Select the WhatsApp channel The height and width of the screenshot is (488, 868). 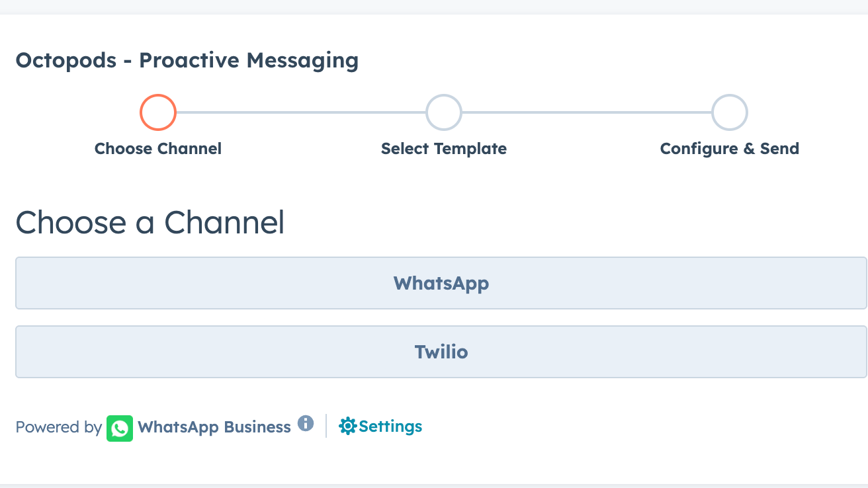click(x=441, y=283)
